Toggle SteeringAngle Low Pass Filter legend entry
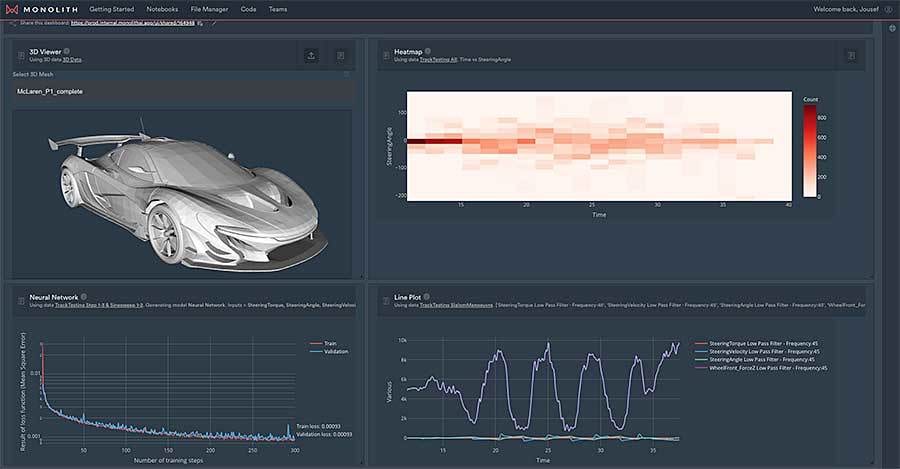Image resolution: width=900 pixels, height=469 pixels. coord(755,359)
